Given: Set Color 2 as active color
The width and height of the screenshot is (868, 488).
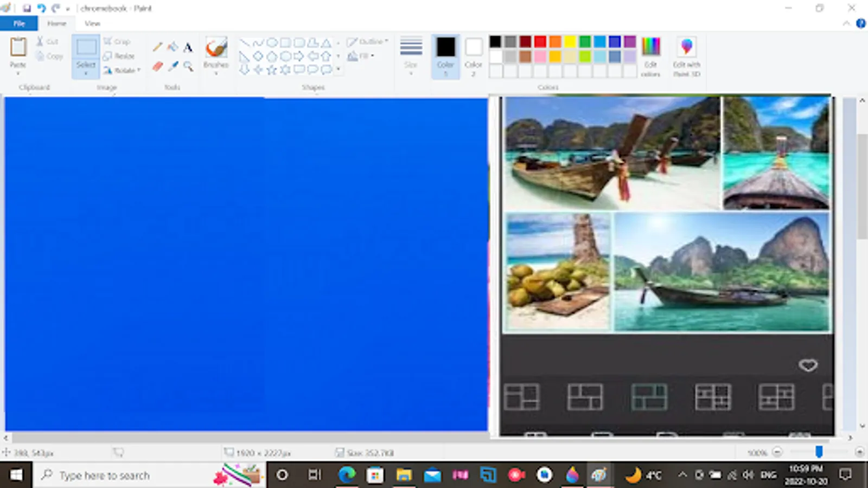Looking at the screenshot, I should tap(473, 55).
